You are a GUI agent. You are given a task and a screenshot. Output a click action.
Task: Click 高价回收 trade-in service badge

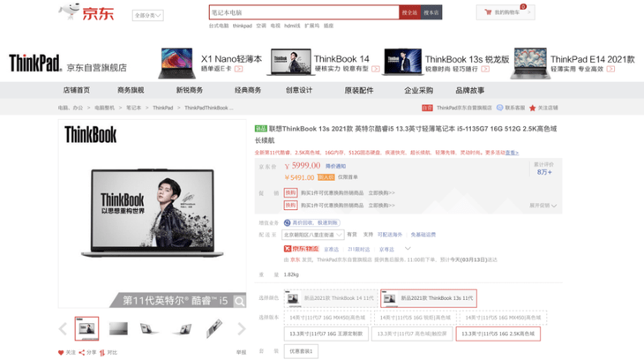point(311,222)
